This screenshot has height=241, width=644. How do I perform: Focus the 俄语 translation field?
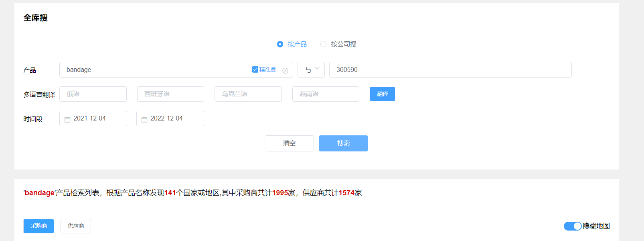93,94
